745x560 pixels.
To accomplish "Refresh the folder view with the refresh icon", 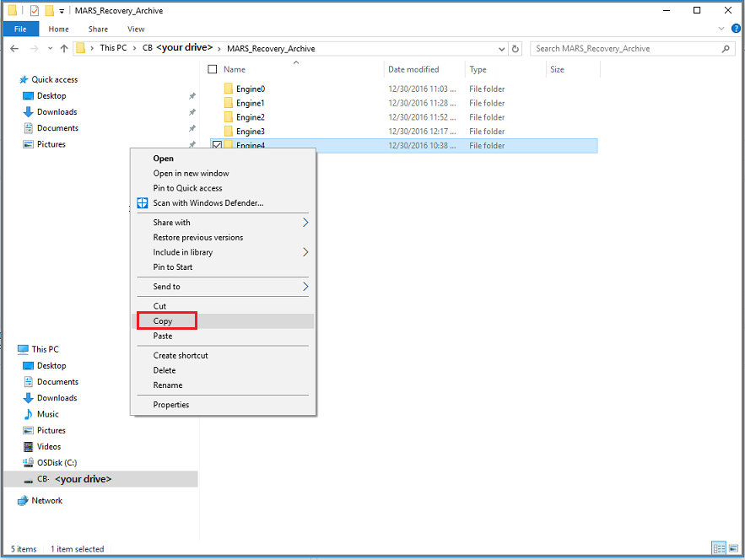I will tap(515, 48).
